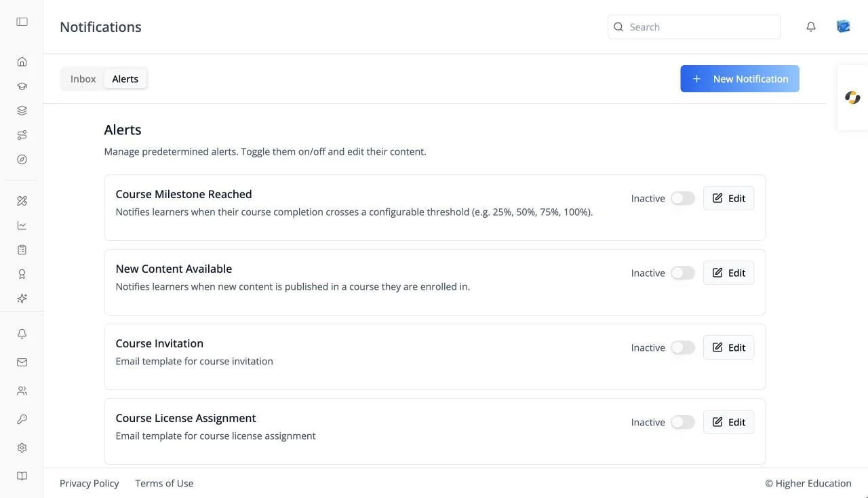Viewport: 868px width, 498px height.
Task: Click the Inactive label for Course Milestone Reached
Action: 648,198
